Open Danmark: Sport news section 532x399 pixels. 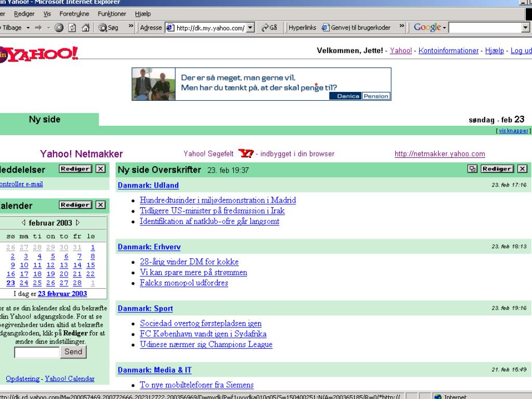tap(145, 309)
